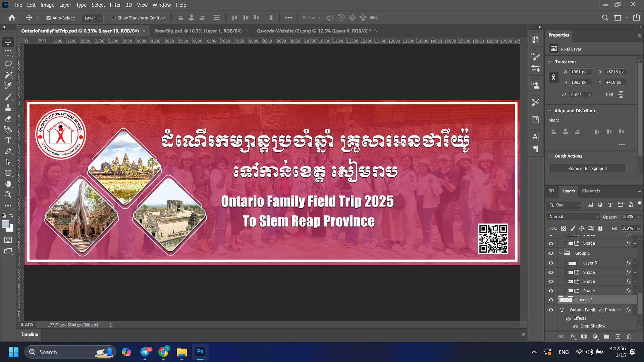The image size is (644, 362).
Task: Click the delete layer trash icon
Action: click(x=629, y=337)
